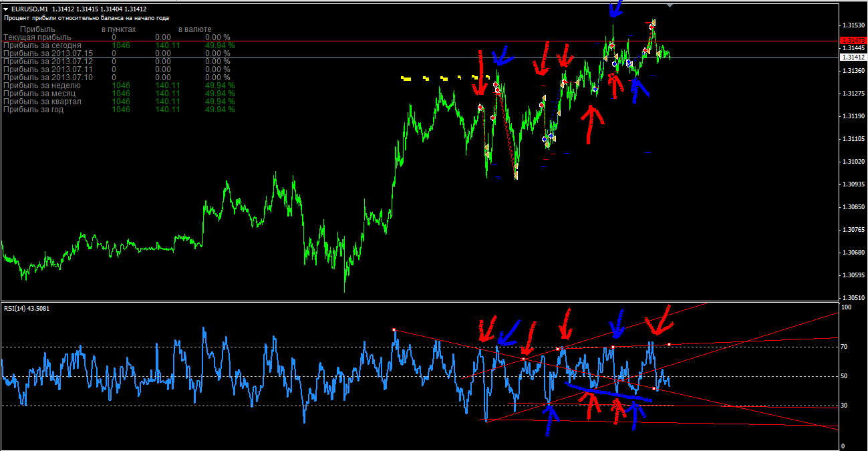The image size is (868, 451).
Task: Click the 'Прибыль за квартал' row label
Action: [43, 102]
